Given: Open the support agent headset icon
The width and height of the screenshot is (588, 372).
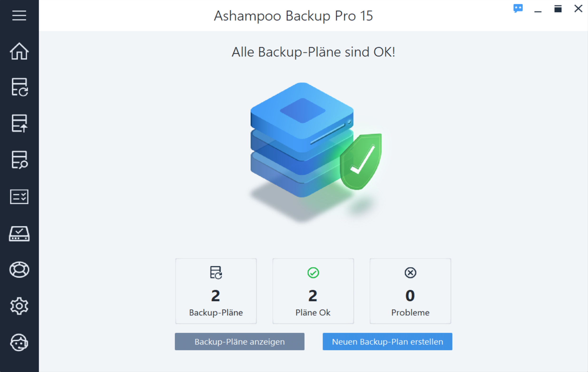Looking at the screenshot, I should click(19, 342).
